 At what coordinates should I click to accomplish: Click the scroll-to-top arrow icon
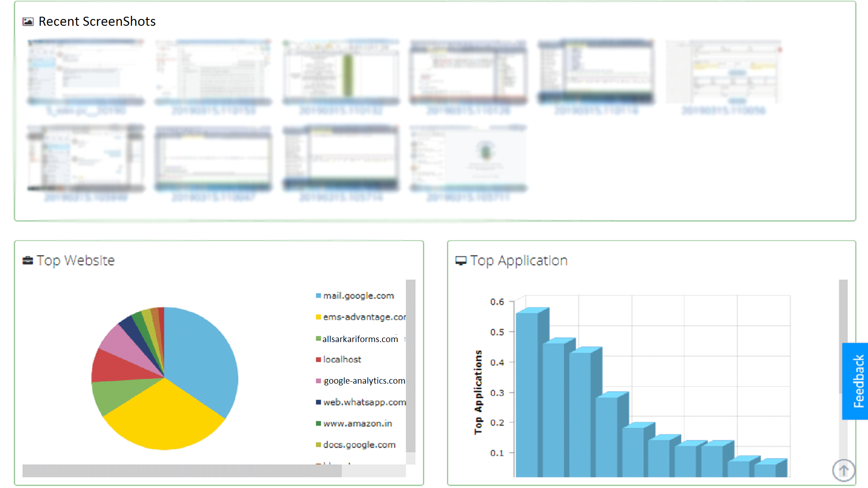tap(843, 470)
